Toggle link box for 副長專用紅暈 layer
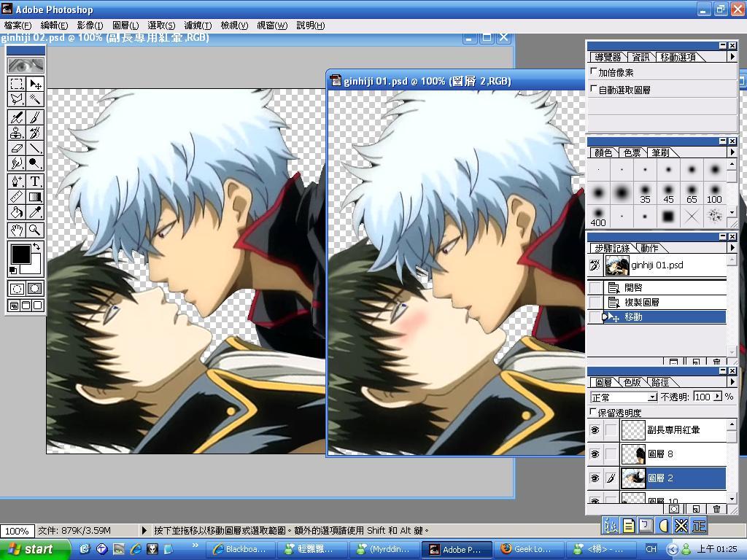Image resolution: width=747 pixels, height=560 pixels. tap(611, 430)
